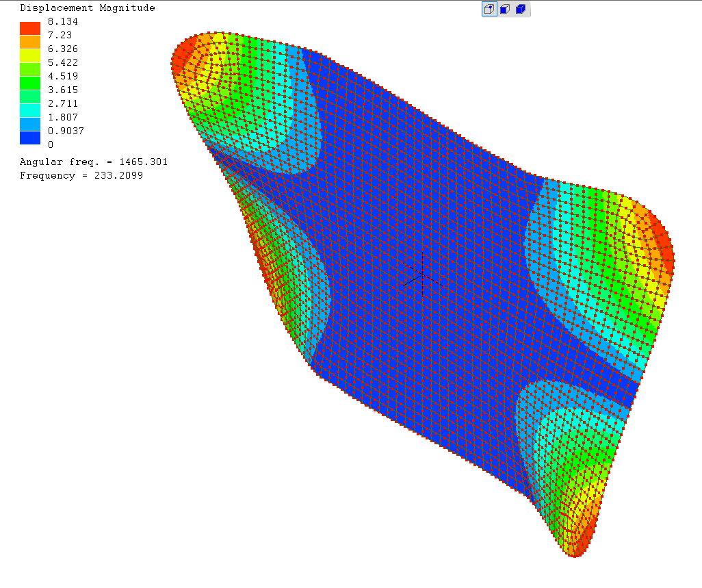Select the solid body selection cube icon

click(520, 9)
